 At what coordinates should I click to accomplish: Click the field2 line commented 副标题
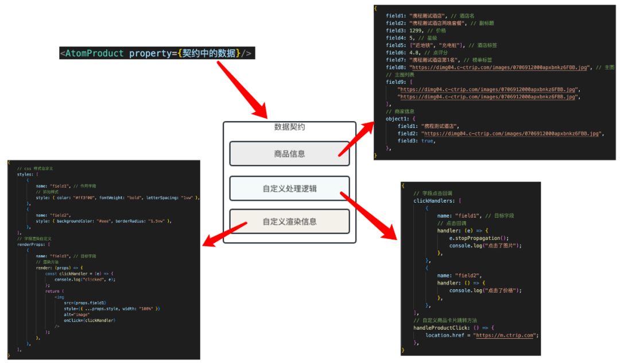440,24
